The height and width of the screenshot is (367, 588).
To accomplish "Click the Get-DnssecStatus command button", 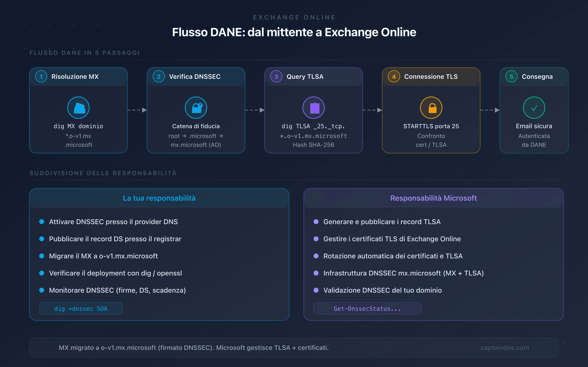I will pyautogui.click(x=367, y=308).
